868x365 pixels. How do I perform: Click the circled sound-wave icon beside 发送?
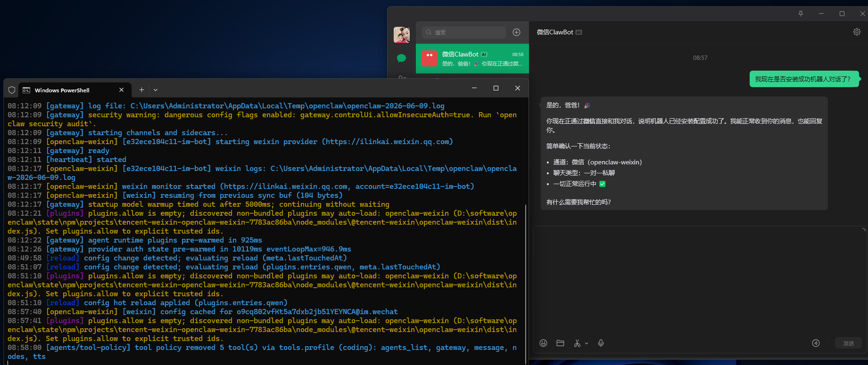click(816, 343)
